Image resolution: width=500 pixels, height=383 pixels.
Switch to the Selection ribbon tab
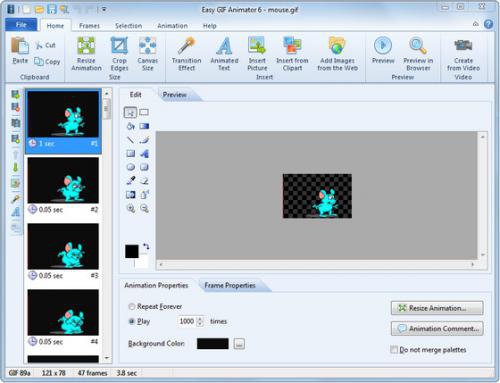pos(129,26)
